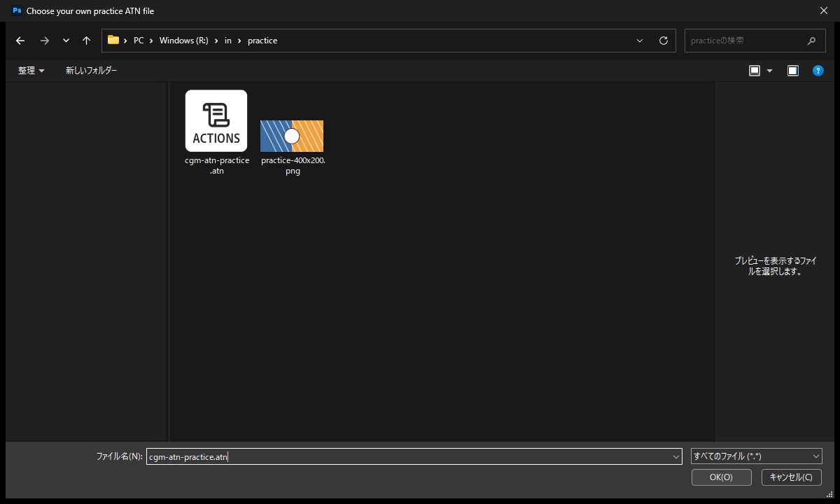Click the キャンセル(C) button
This screenshot has height=504, width=840.
pyautogui.click(x=791, y=477)
